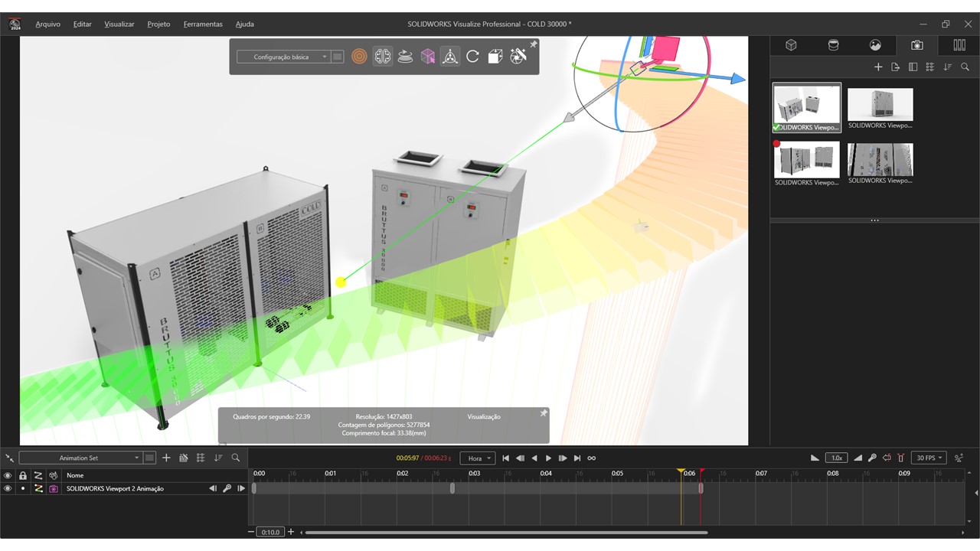
Task: Switch to the Appearances tab cylinder icon
Action: tap(833, 45)
